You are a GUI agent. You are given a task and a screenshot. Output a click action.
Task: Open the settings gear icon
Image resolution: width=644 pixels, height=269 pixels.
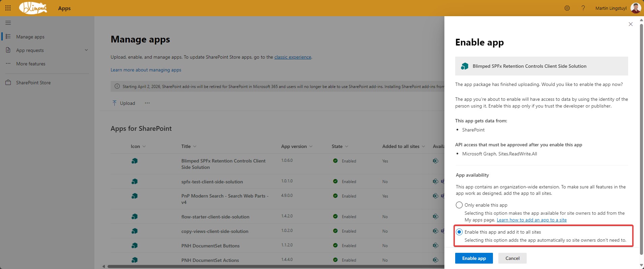567,8
